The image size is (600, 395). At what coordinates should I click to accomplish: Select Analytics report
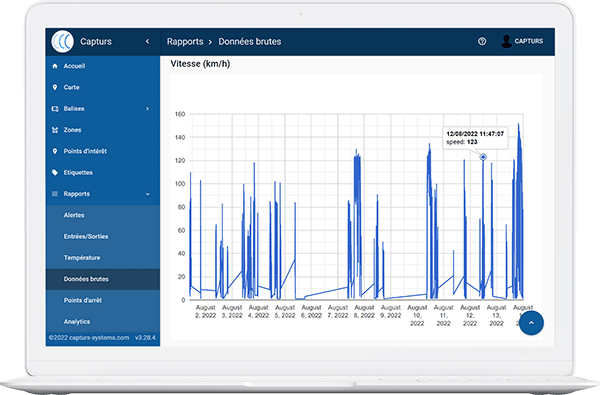coord(103,322)
